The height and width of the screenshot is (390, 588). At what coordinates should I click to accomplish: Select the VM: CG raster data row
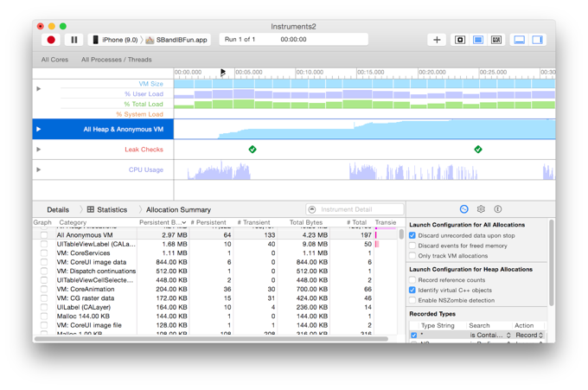(x=215, y=298)
